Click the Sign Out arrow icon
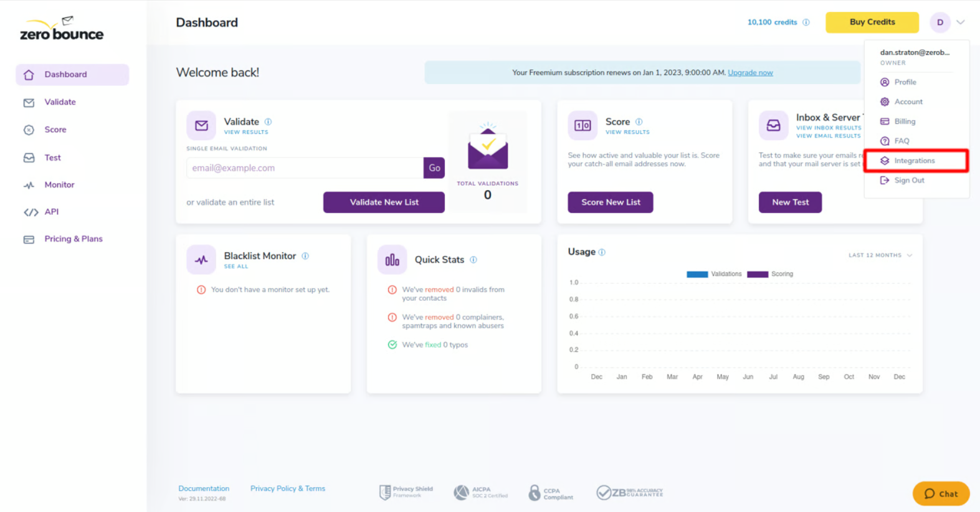This screenshot has width=980, height=512. tap(885, 181)
